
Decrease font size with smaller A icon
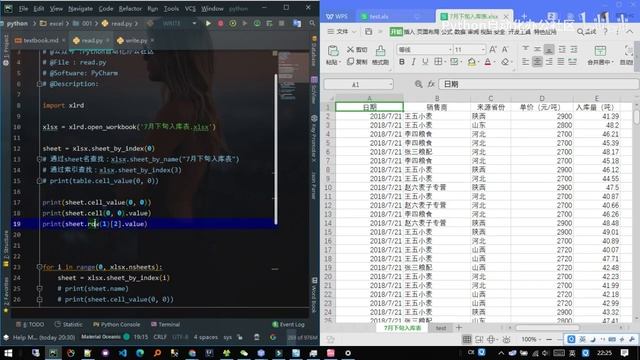(505, 49)
